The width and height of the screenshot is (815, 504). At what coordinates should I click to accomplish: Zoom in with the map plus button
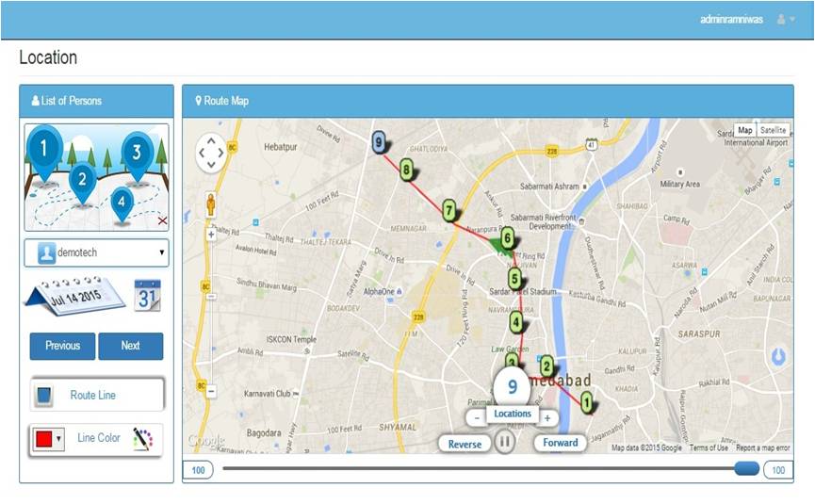coord(211,235)
